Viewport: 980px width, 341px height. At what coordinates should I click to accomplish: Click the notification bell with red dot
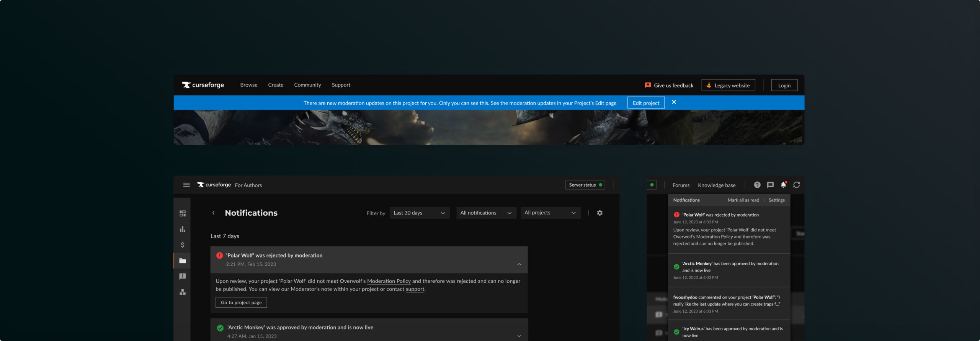(x=784, y=185)
